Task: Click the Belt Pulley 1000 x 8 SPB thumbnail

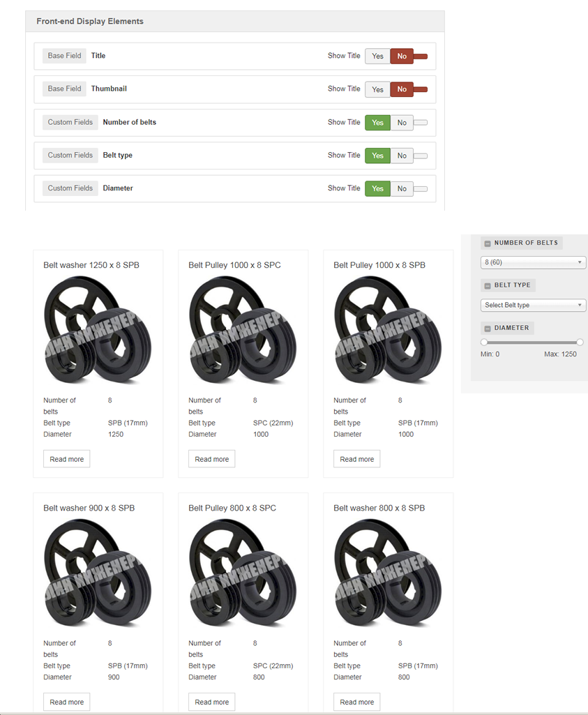Action: (388, 331)
